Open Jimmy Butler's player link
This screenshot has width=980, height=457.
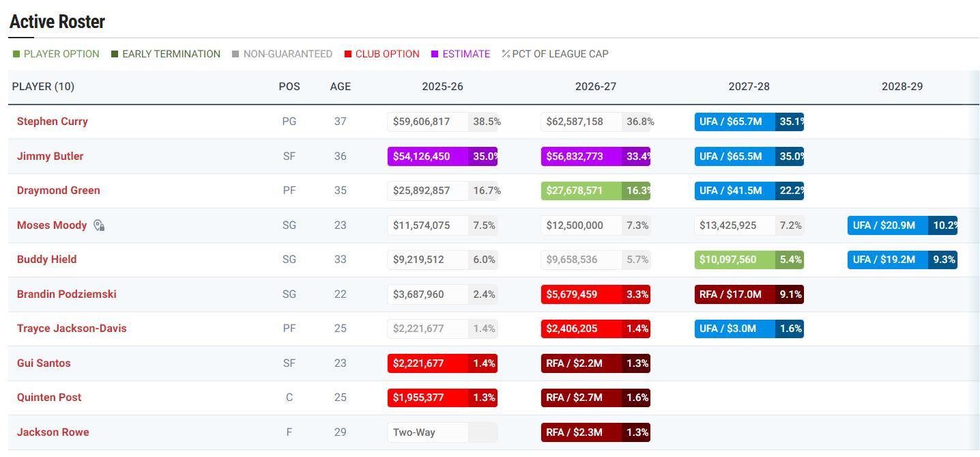tap(50, 156)
